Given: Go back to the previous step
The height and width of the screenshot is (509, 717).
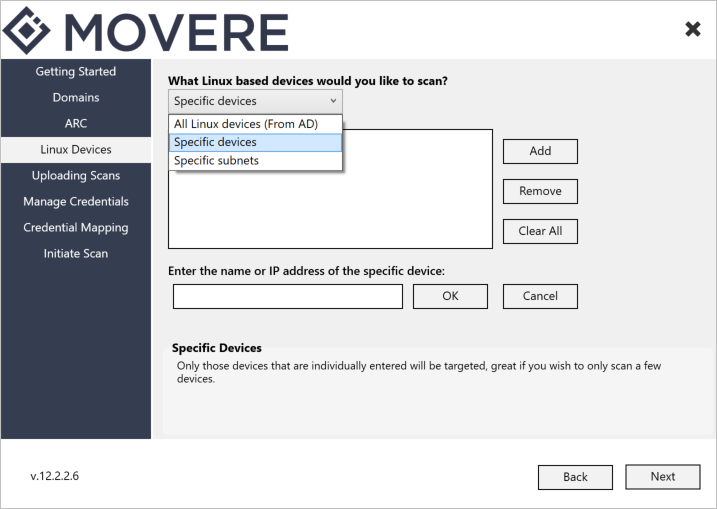Looking at the screenshot, I should tap(575, 477).
